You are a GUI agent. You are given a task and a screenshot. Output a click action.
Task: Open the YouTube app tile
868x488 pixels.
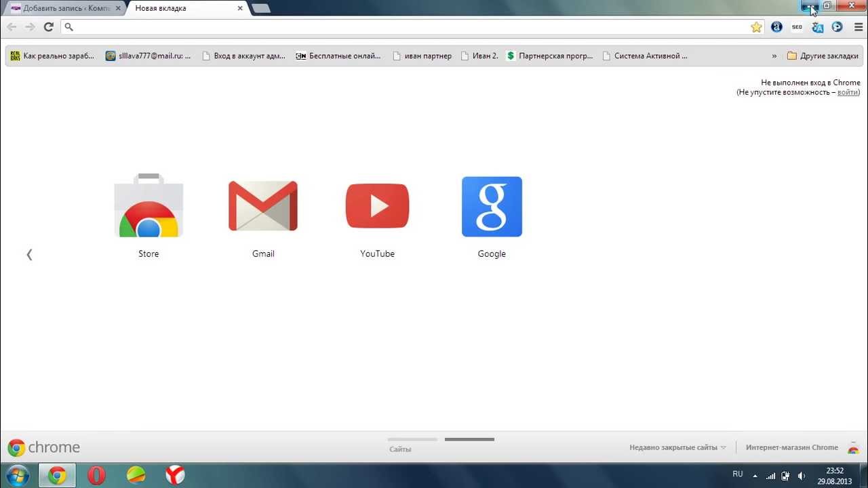[377, 205]
